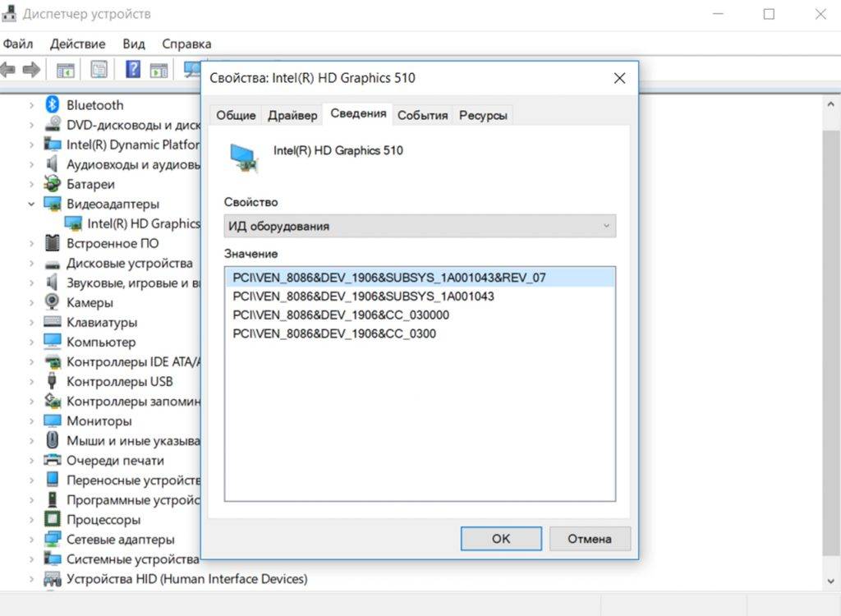This screenshot has width=841, height=616.
Task: Open the Действие menu
Action: [77, 44]
